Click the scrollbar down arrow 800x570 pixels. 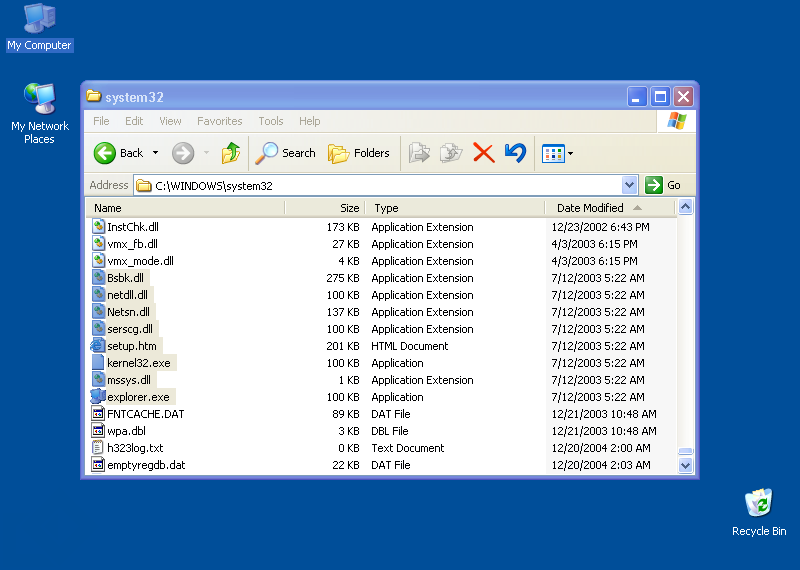685,465
